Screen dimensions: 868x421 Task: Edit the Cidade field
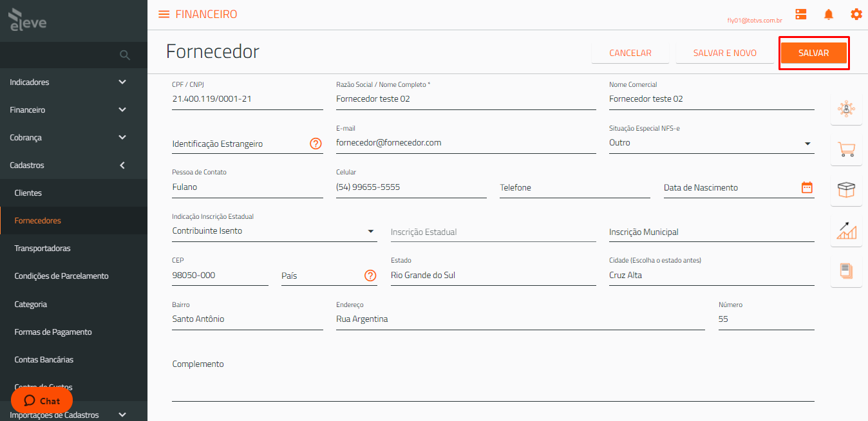[x=712, y=276]
